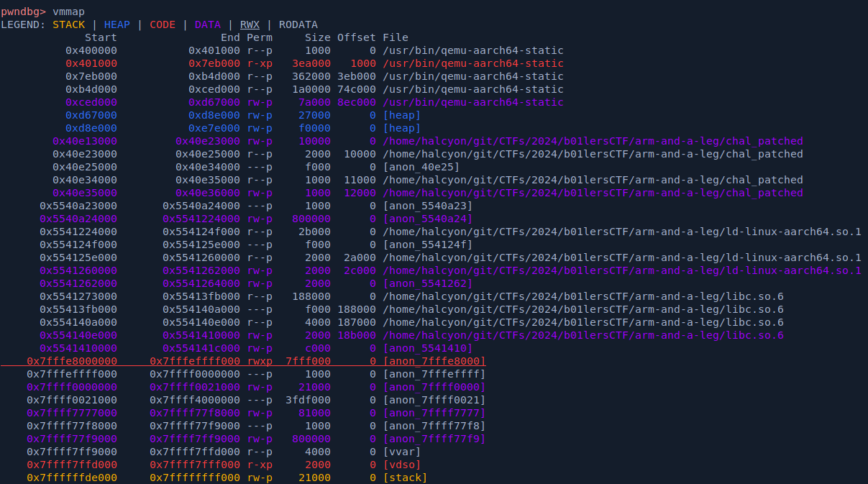This screenshot has width=868, height=484.
Task: Click the Perm column header
Action: tap(259, 37)
